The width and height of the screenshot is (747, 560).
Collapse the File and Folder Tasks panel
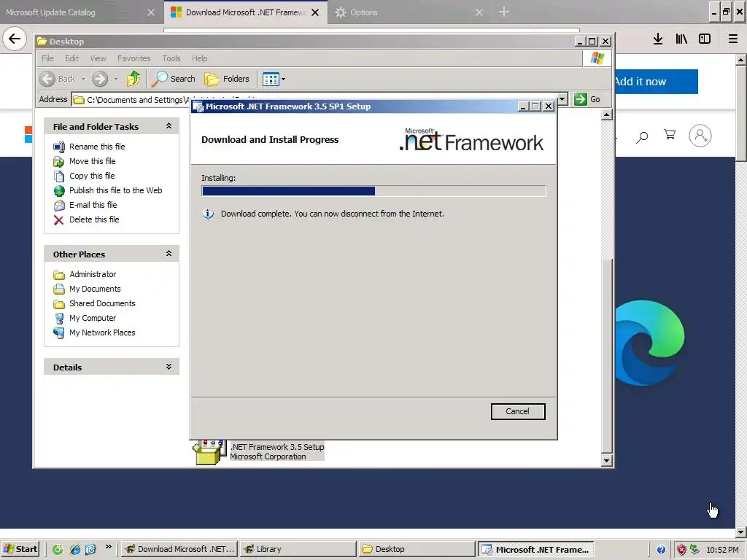tap(169, 126)
